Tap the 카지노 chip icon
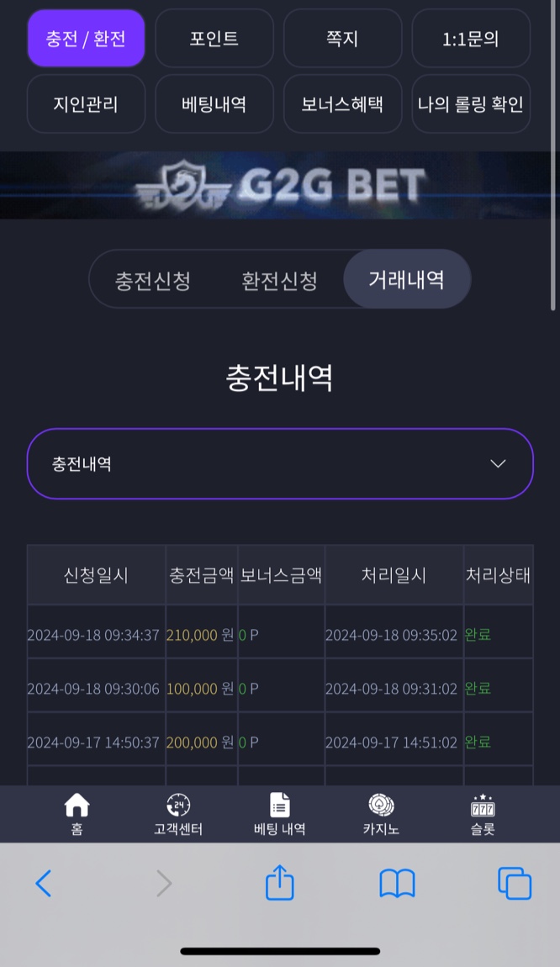This screenshot has height=967, width=560. [x=381, y=805]
